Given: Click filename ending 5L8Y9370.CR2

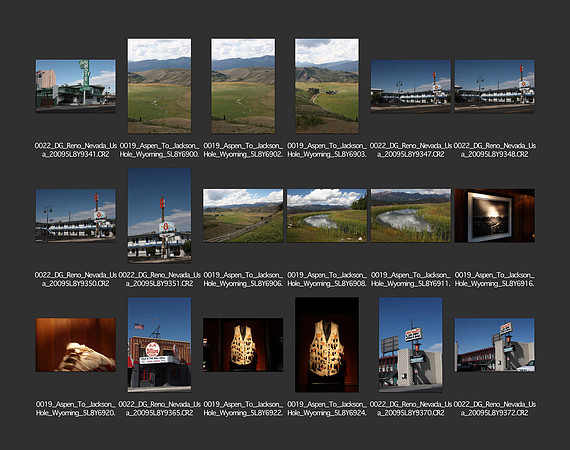Looking at the screenshot, I should [x=410, y=409].
